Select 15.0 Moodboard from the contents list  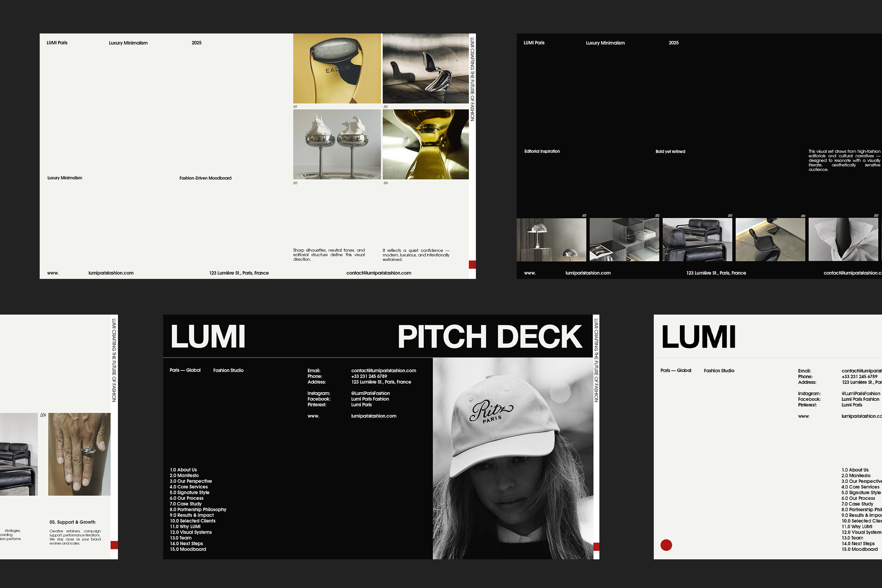pos(188,549)
